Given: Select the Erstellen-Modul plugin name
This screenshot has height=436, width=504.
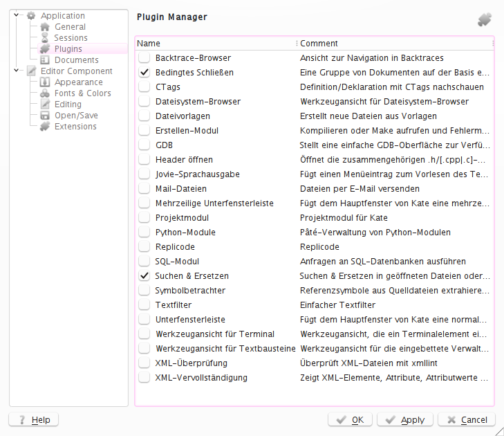Looking at the screenshot, I should click(x=187, y=131).
